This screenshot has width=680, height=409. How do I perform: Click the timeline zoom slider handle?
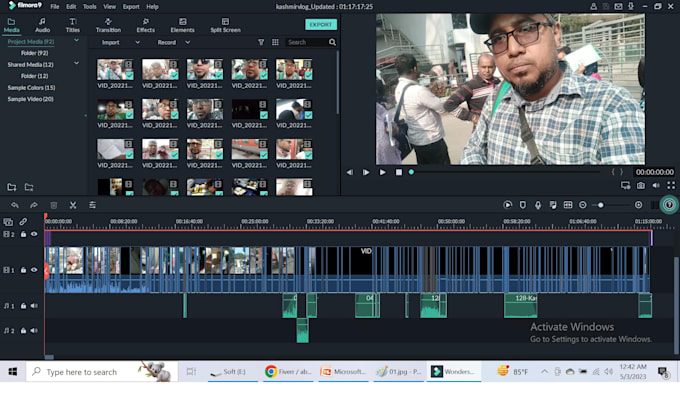pos(600,205)
